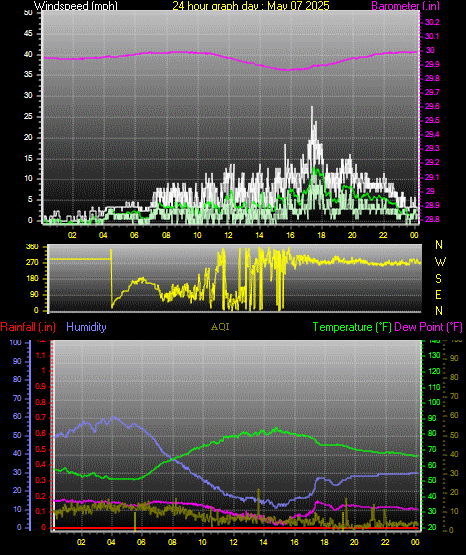Click the red "0.5" rainfall axis value
This screenshot has height=555, width=466.
pos(41,449)
